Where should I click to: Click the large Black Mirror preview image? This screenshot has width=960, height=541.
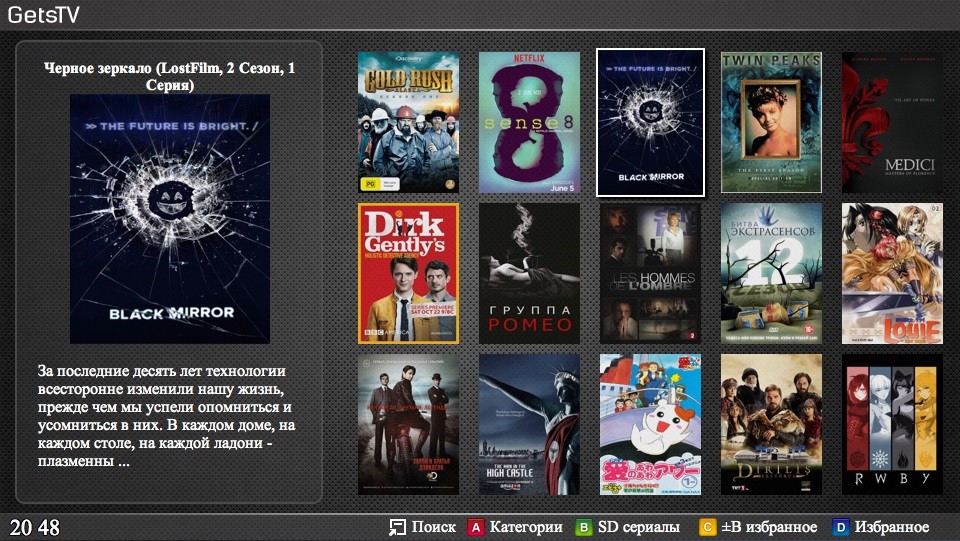170,219
